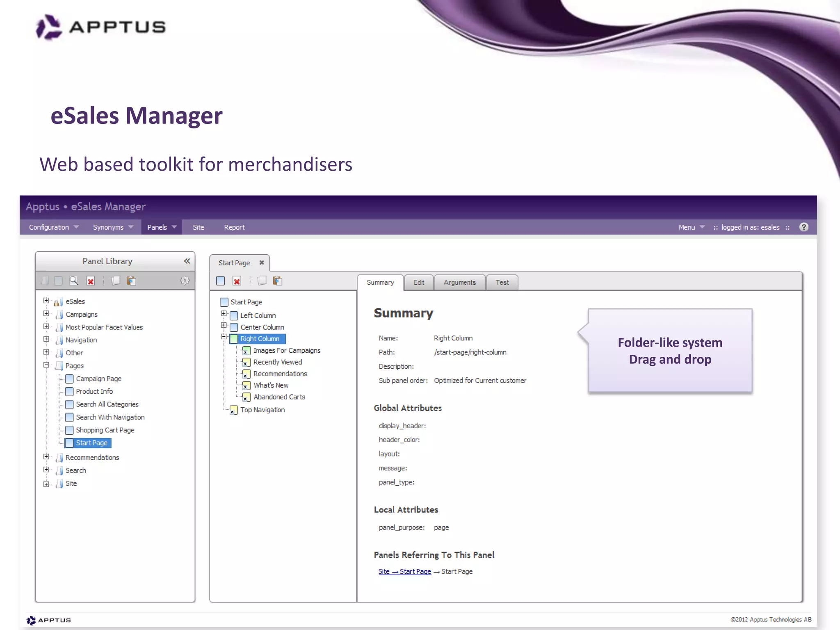
Task: Click the Abandoned Carts panel icon
Action: (x=247, y=397)
